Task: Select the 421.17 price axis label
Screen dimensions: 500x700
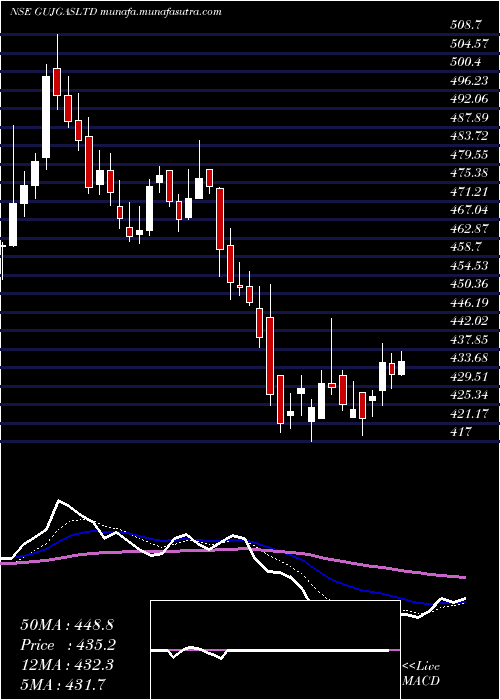Action: (469, 414)
